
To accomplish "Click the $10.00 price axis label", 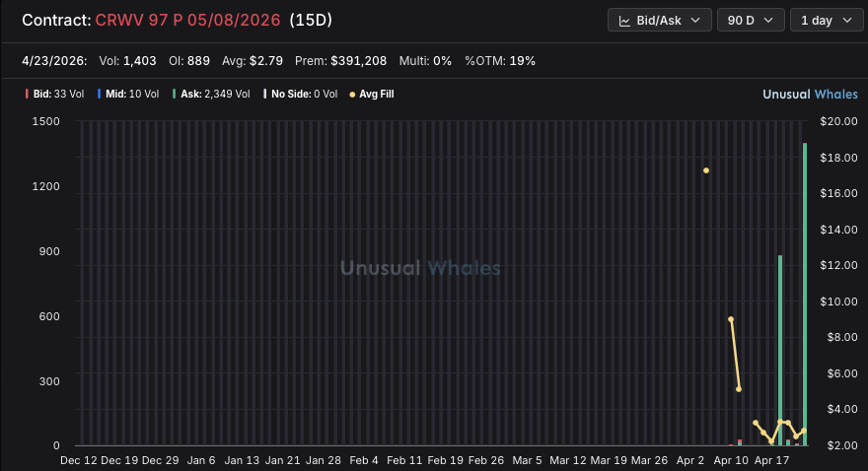I will click(838, 302).
